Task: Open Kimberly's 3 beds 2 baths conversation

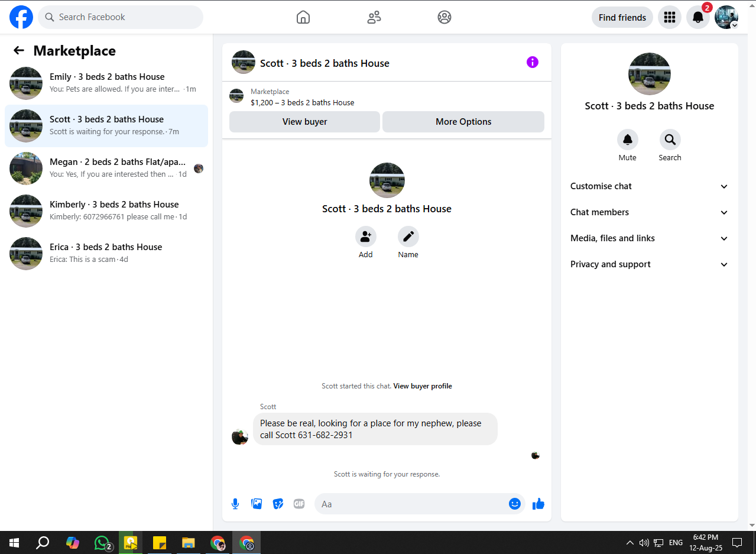Action: click(x=106, y=211)
